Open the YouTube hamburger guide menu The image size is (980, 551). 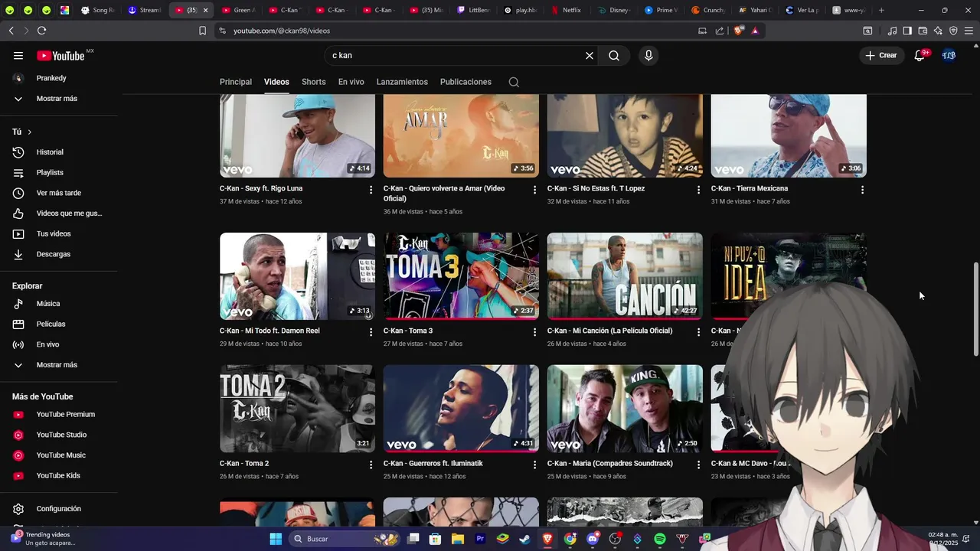[18, 55]
